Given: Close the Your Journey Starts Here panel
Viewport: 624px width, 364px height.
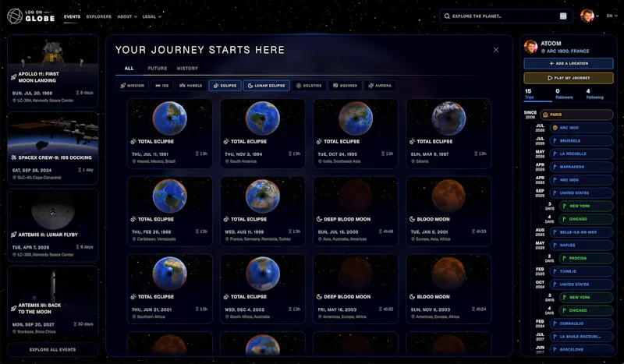Looking at the screenshot, I should point(496,50).
